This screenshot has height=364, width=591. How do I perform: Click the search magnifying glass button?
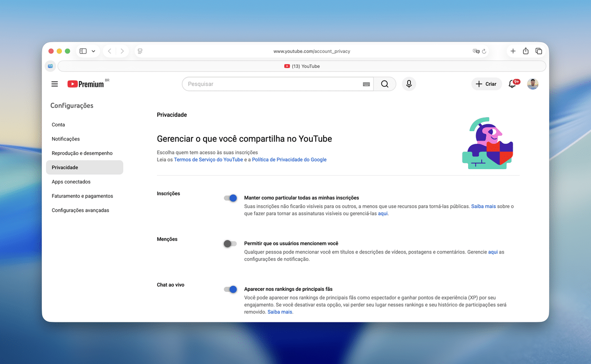coord(385,84)
